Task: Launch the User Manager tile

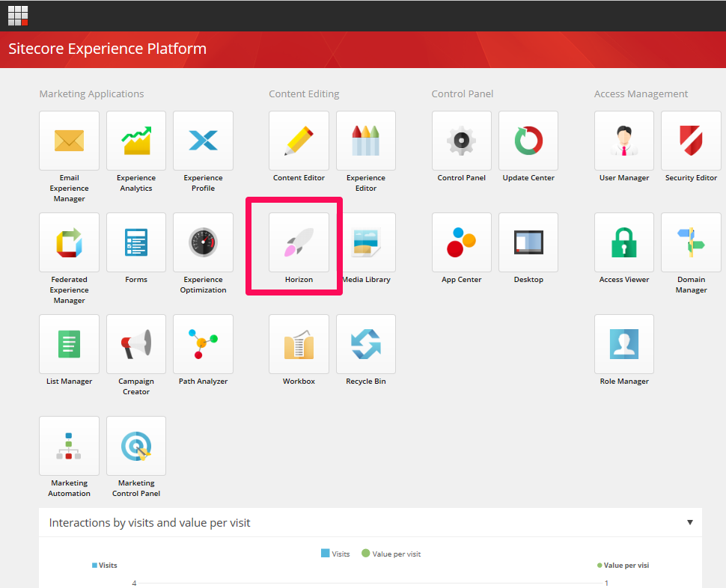Action: tap(623, 141)
